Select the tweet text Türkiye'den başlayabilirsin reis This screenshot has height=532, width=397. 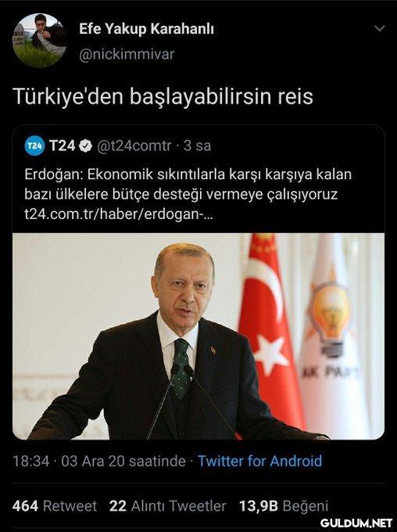pyautogui.click(x=163, y=96)
